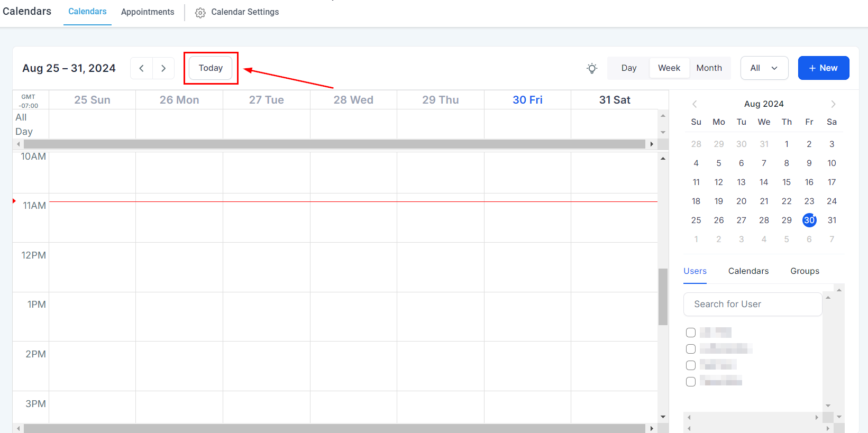The image size is (868, 433).
Task: Click the right arrow of bottom horizontal scrollbar
Action: (x=652, y=428)
